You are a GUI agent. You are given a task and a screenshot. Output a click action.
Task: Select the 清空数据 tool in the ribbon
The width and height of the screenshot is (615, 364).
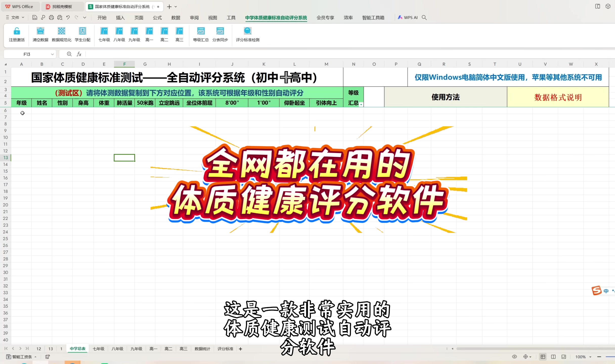(x=40, y=34)
